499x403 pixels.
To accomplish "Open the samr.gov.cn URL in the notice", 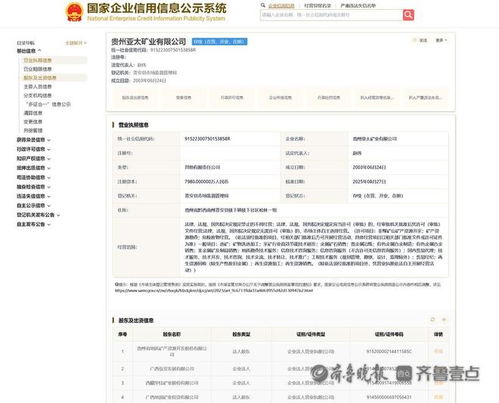I will (214, 290).
